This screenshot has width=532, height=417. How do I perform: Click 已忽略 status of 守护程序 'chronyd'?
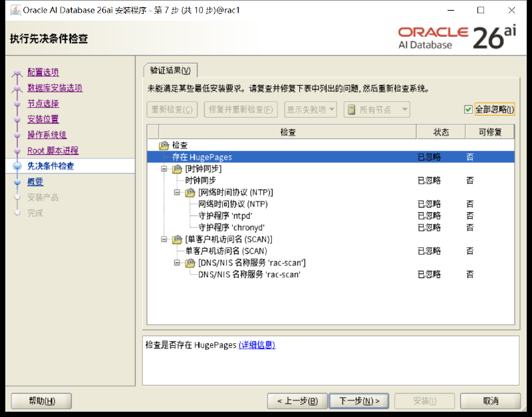(x=429, y=227)
